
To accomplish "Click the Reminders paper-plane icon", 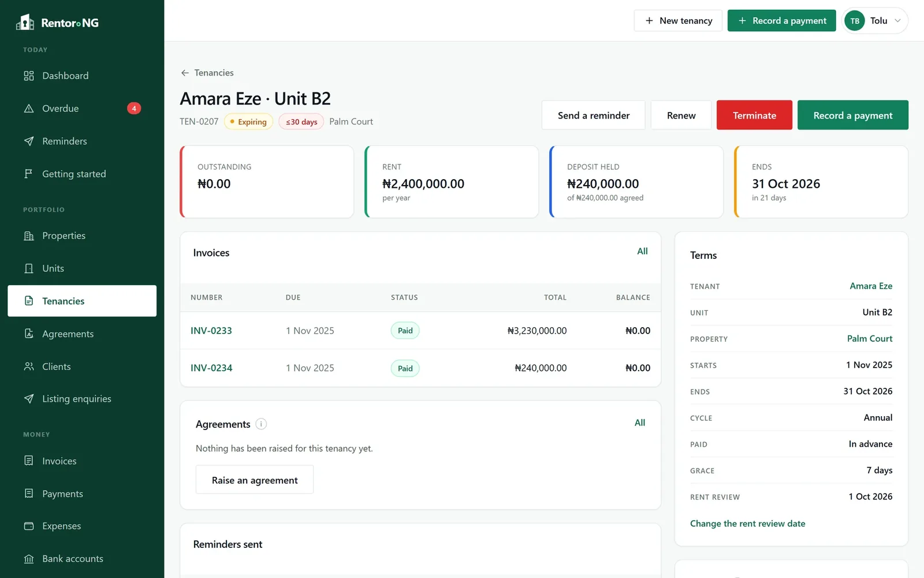I will 29,141.
